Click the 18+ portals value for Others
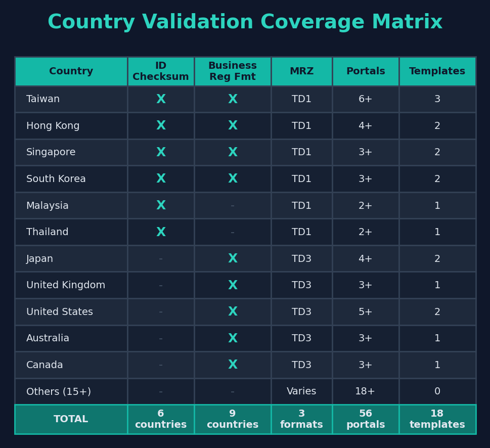The width and height of the screenshot is (490, 448). pyautogui.click(x=366, y=391)
